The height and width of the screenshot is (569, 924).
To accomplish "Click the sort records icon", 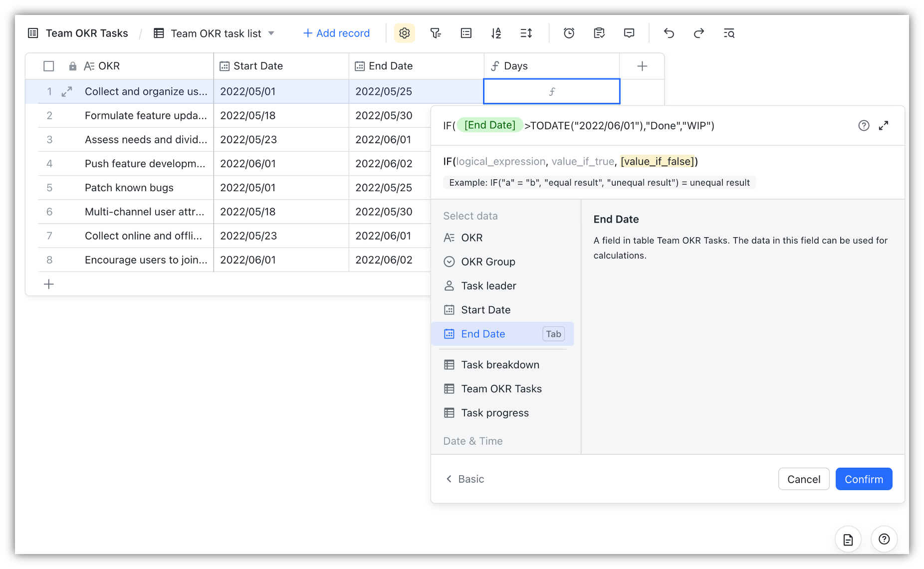I will point(496,33).
